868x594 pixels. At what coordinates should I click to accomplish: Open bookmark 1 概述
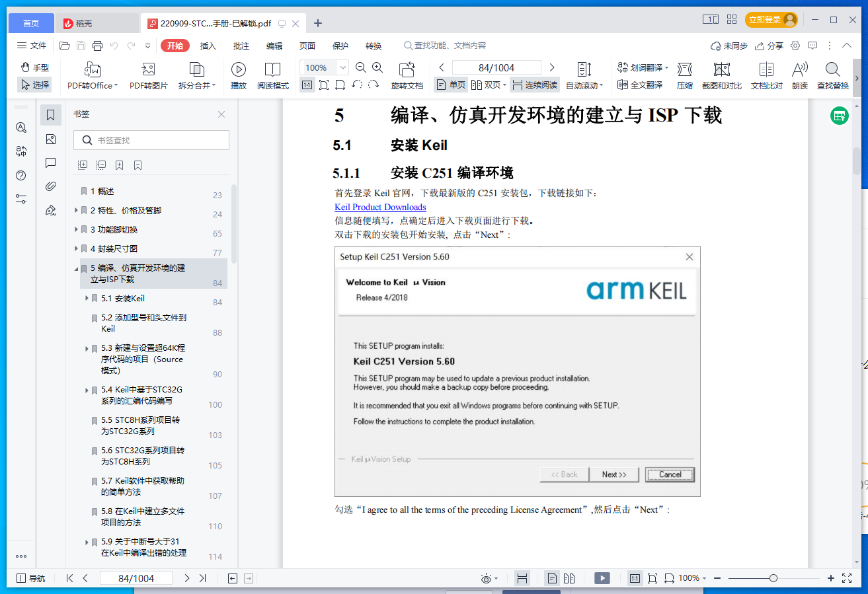coord(102,192)
